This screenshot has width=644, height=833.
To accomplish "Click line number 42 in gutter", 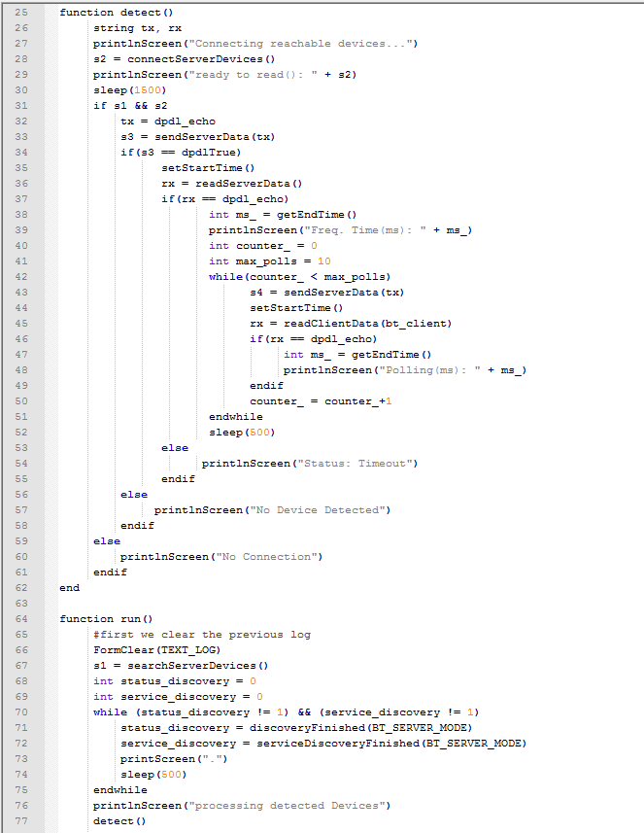I will (x=21, y=277).
